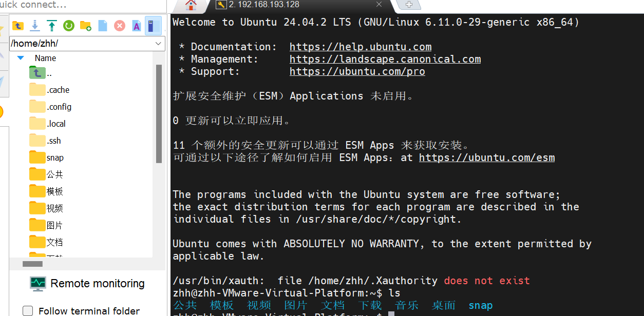Click the blue triangle beside Name header
This screenshot has width=644, height=316.
pyautogui.click(x=21, y=58)
